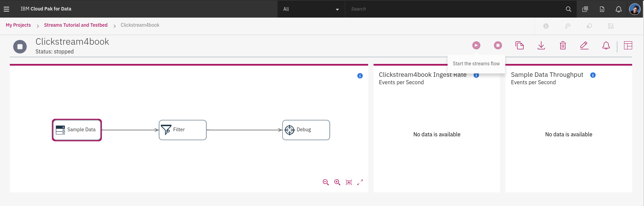
Task: Open the hamburger navigation menu
Action: (6, 9)
